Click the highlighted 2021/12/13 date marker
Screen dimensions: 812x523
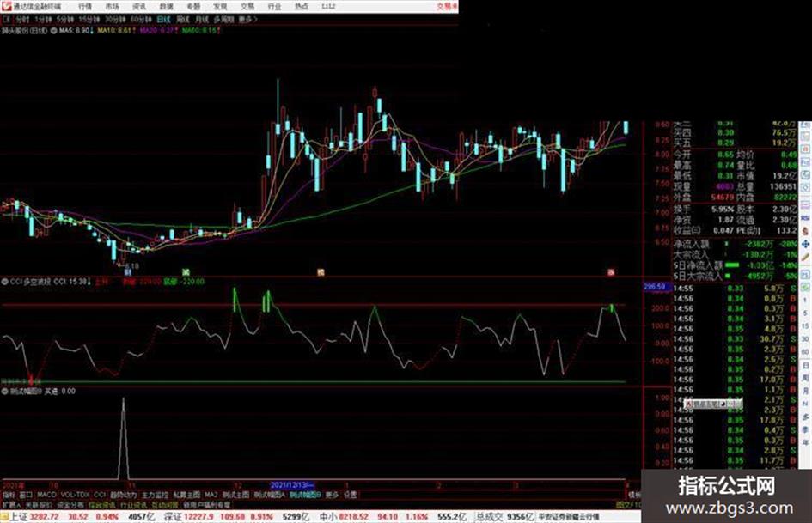[293, 485]
